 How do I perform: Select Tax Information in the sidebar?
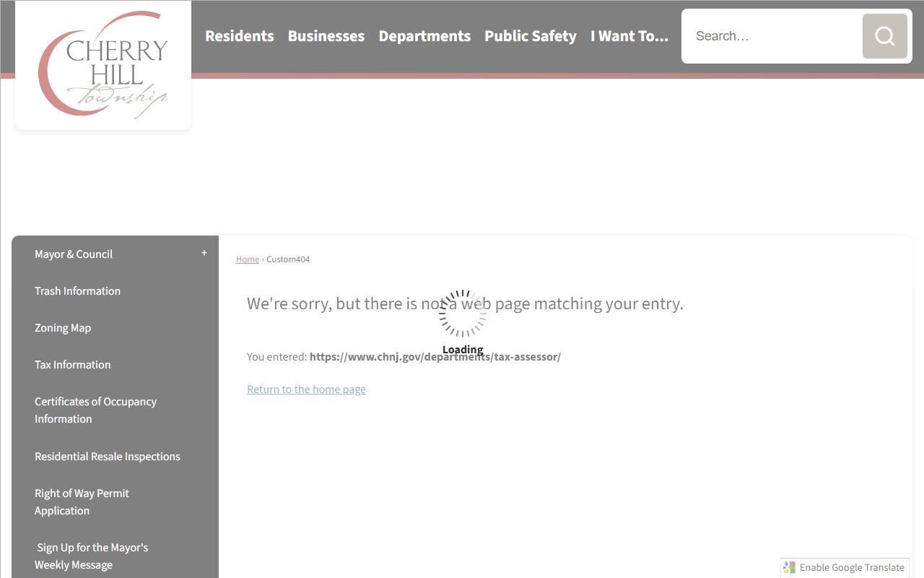(72, 365)
